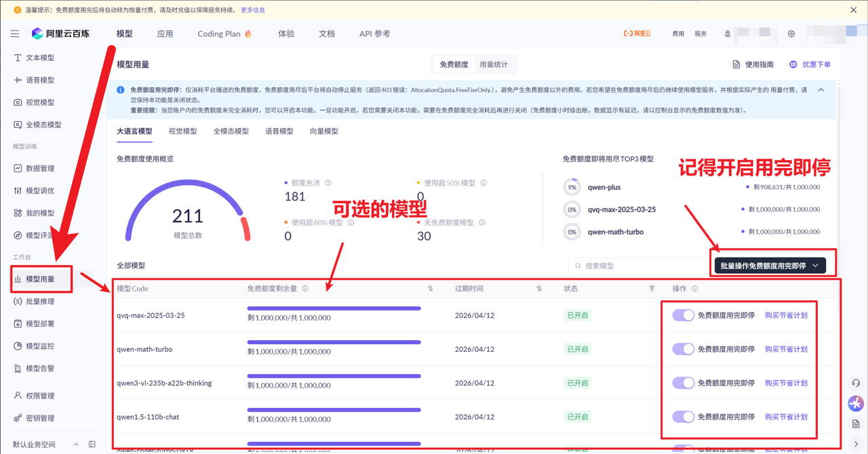The width and height of the screenshot is (868, 454).
Task: Open the Coding Plan navigation item
Action: coord(224,34)
